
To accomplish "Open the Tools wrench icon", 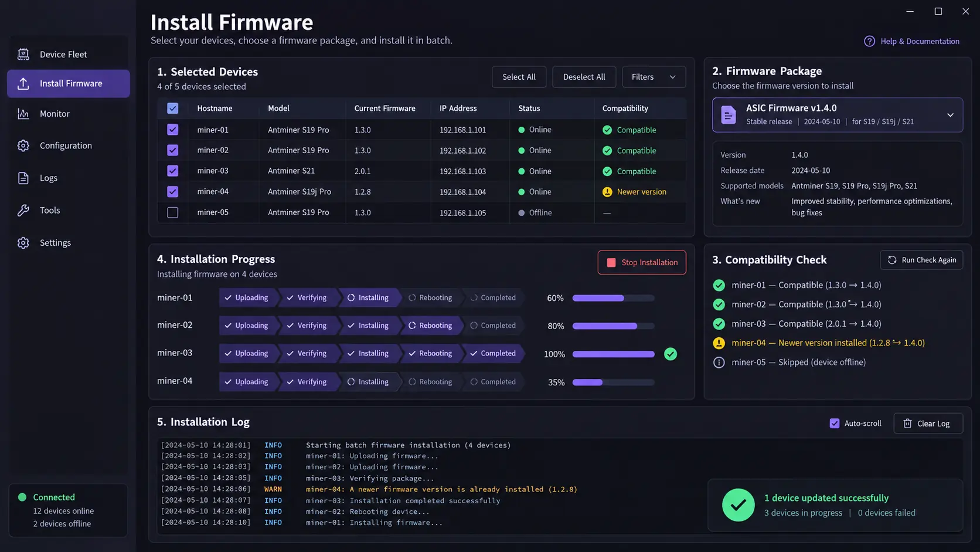I will tap(23, 211).
